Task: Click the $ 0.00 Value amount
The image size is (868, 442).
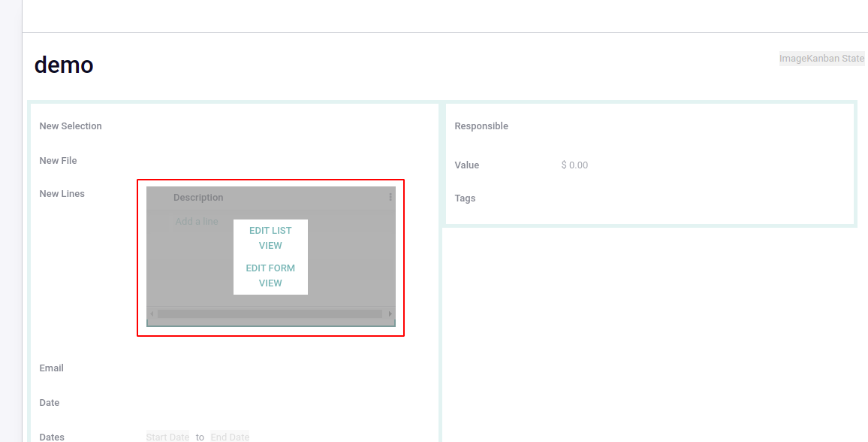Action: coord(574,165)
